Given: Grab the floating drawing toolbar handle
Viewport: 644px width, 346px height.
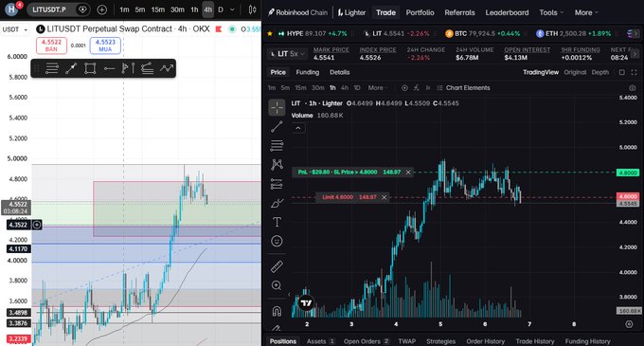Looking at the screenshot, I should pyautogui.click(x=37, y=68).
